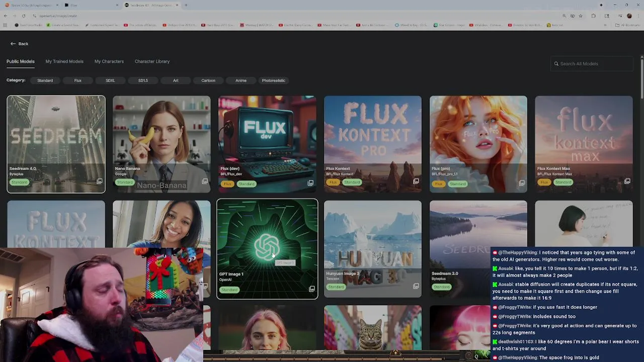Pick the Flux (pro) model card

click(x=478, y=144)
